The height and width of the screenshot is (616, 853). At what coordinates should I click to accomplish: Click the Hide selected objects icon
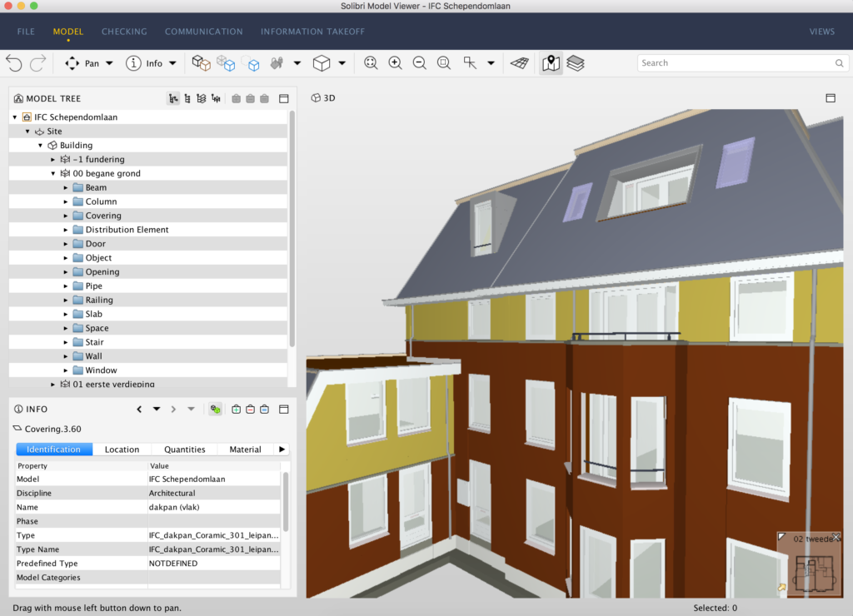pos(251,98)
